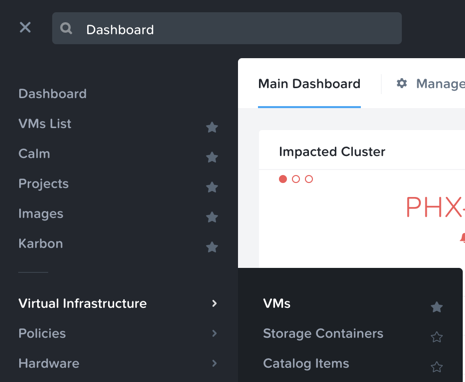
Task: Expand Hardware with its chevron
Action: 214,363
